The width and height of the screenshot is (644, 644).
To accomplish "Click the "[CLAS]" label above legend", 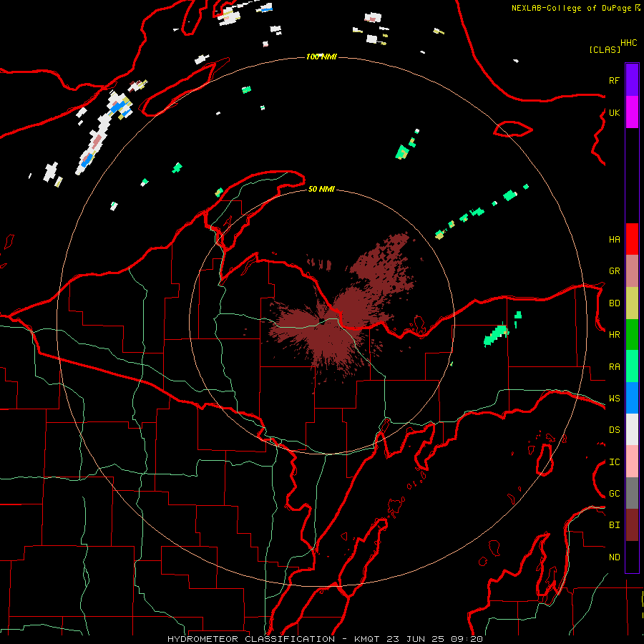I will tap(604, 49).
